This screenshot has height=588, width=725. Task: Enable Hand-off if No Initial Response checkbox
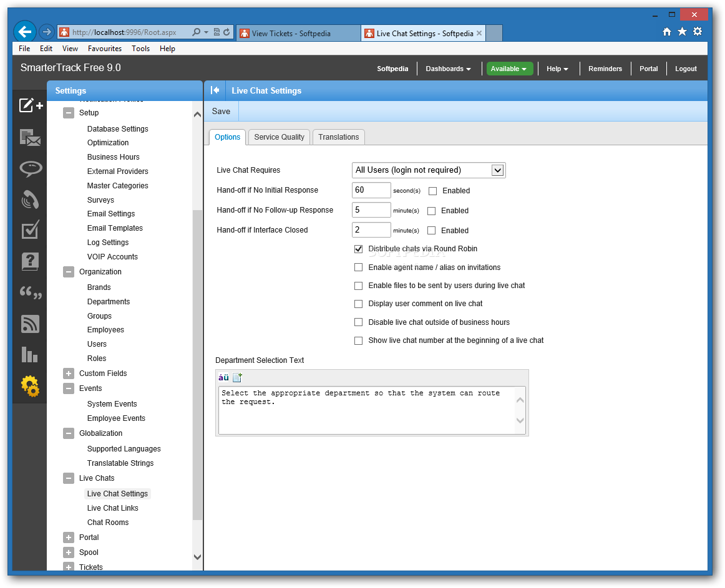pos(433,191)
